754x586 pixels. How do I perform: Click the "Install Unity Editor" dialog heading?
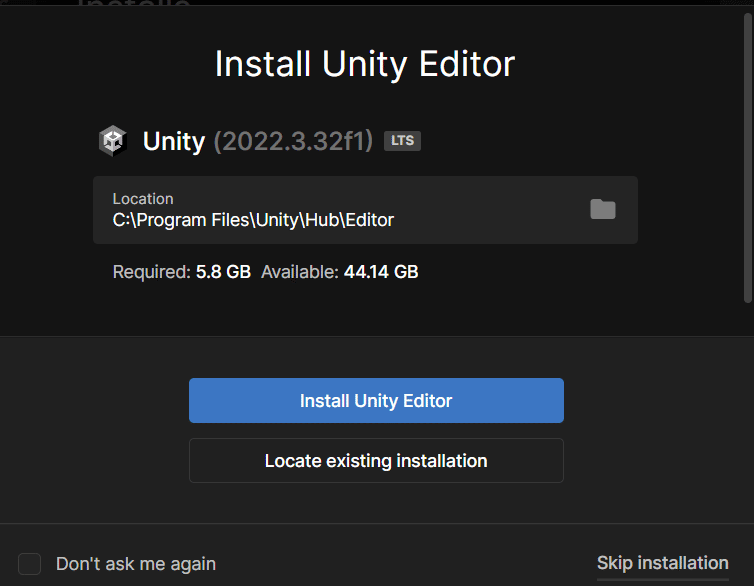(364, 64)
